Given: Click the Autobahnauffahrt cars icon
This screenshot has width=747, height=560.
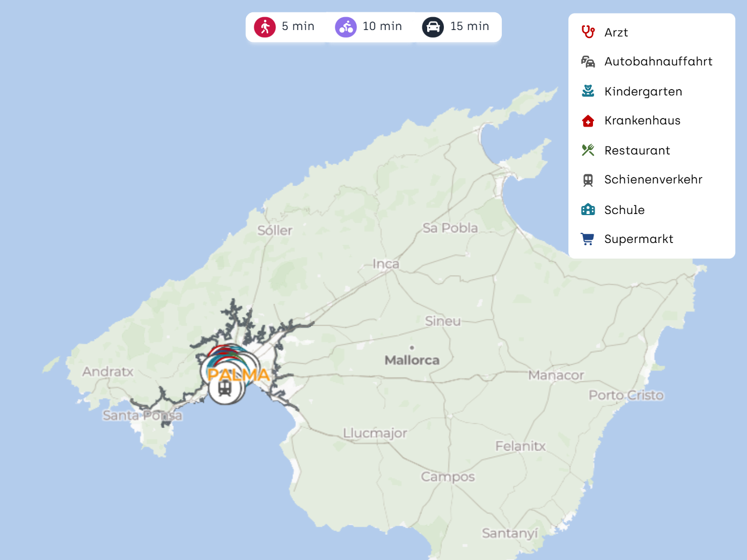Looking at the screenshot, I should click(x=588, y=62).
